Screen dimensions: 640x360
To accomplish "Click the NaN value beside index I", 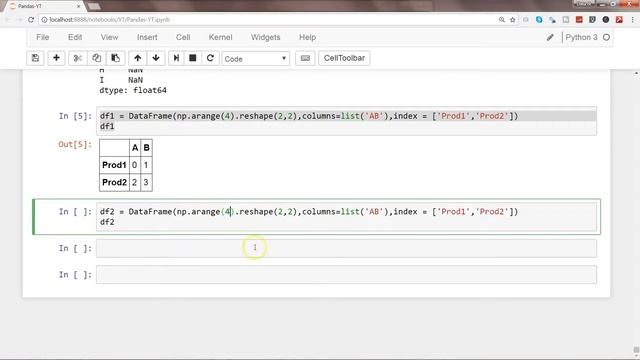I will point(136,80).
